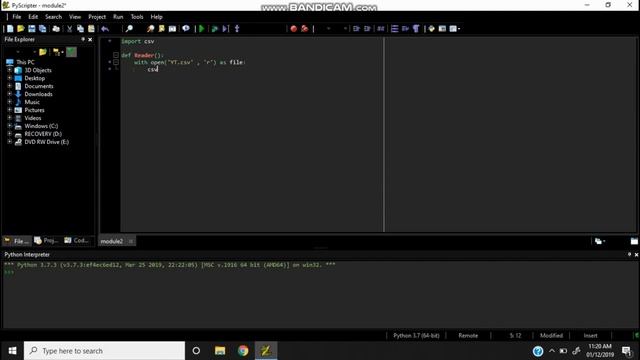This screenshot has width=640, height=360.
Task: Expand the Documents tree node
Action: (x=9, y=86)
